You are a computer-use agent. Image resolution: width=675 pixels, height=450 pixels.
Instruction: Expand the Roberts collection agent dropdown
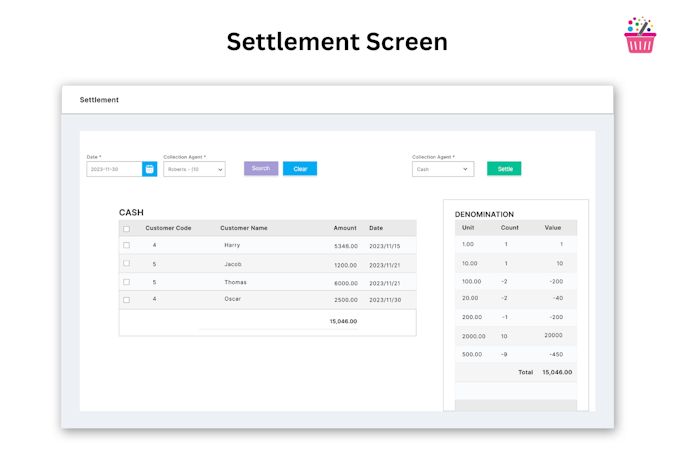pyautogui.click(x=194, y=169)
